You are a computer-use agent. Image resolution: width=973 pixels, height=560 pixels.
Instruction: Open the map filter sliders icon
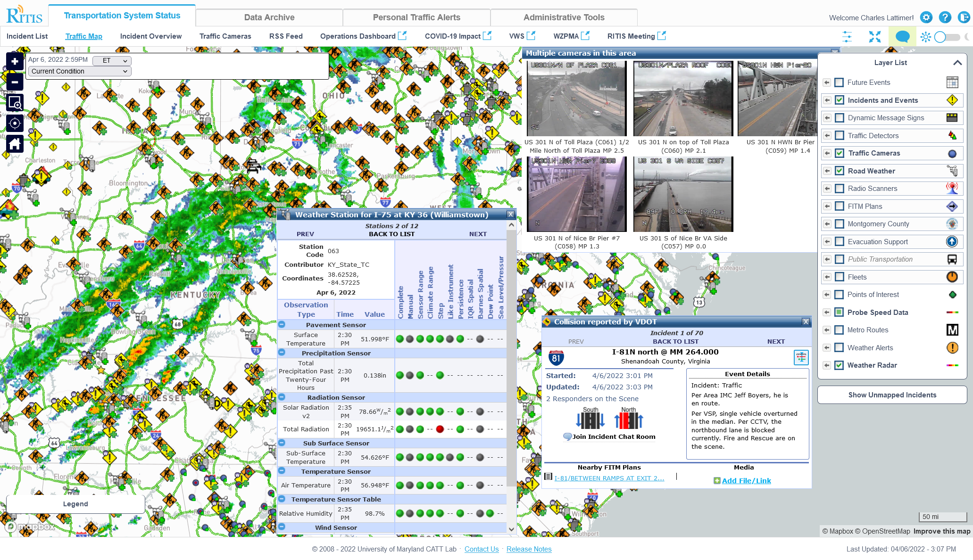pyautogui.click(x=847, y=36)
